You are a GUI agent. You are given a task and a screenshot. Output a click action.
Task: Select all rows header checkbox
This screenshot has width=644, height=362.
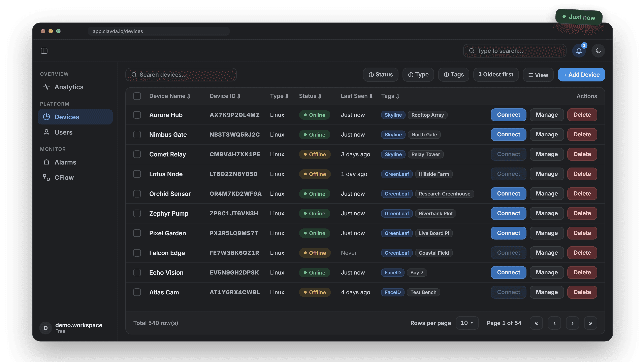(x=137, y=96)
